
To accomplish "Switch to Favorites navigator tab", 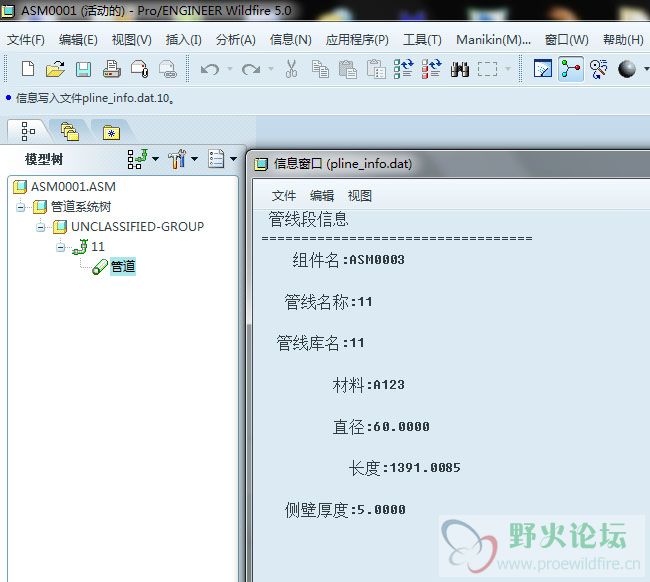I will (x=111, y=133).
